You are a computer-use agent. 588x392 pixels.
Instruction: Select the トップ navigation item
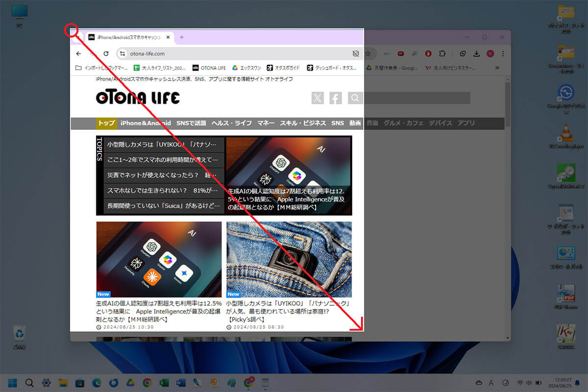tap(106, 123)
